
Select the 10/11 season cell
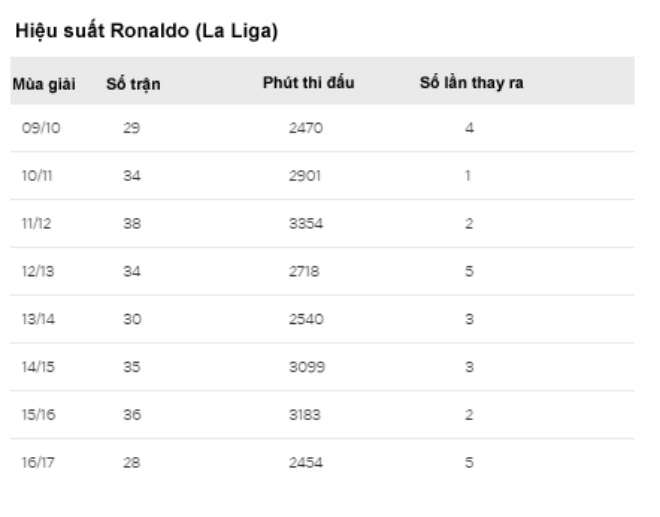point(33,176)
